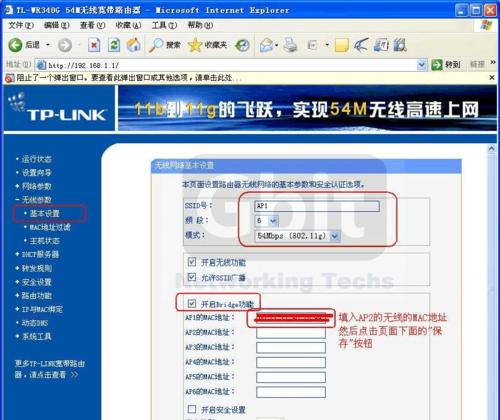
Task: Open the 模式 54Mbps mode dropdown
Action: pyautogui.click(x=335, y=236)
